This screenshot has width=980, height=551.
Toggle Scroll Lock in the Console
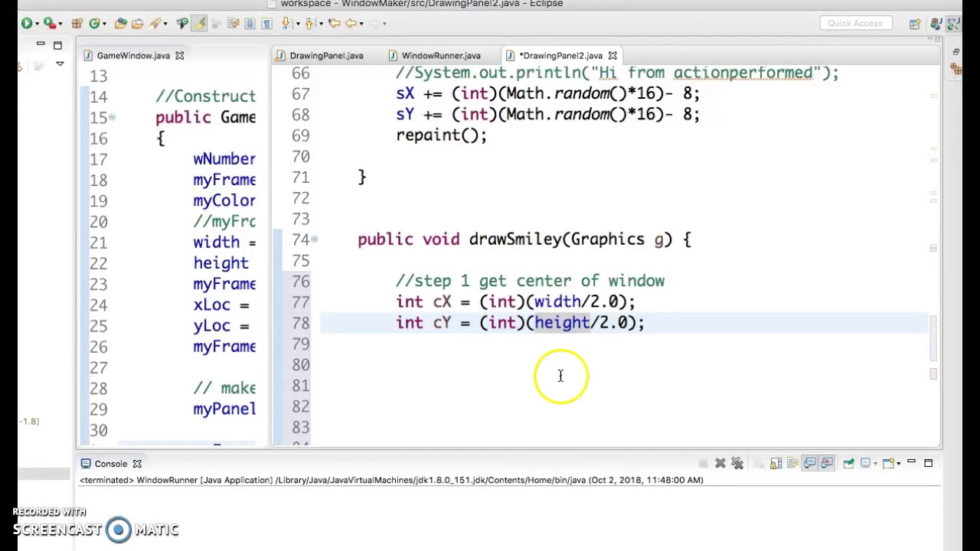point(776,463)
